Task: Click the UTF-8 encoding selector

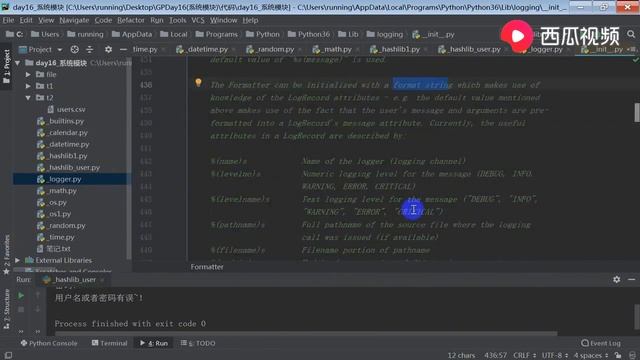Action: coord(555,356)
